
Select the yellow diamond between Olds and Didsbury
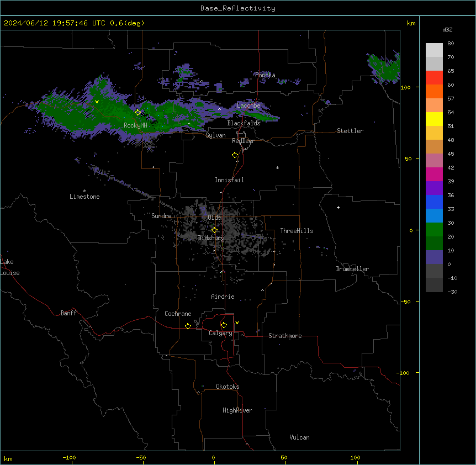click(214, 230)
